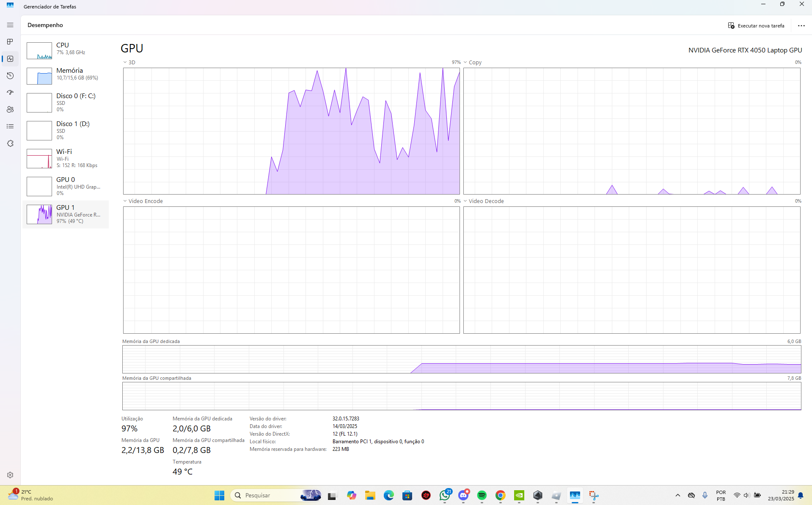The height and width of the screenshot is (505, 812).
Task: Click the shared GPU memory graph
Action: [462, 396]
